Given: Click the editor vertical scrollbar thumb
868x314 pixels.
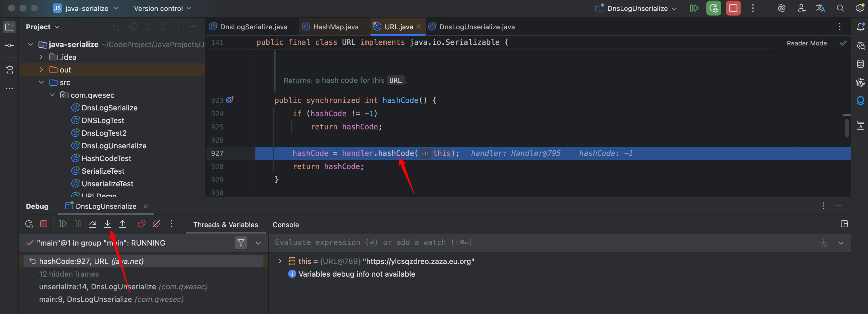Looking at the screenshot, I should 846,128.
